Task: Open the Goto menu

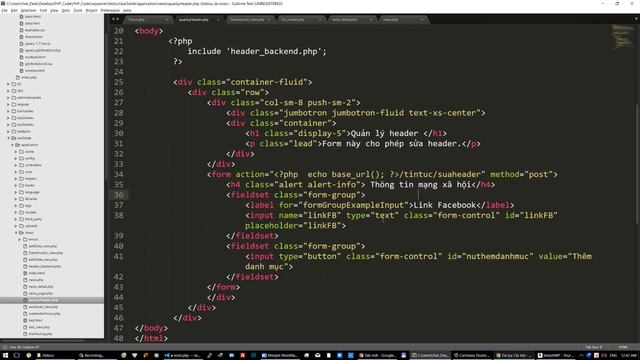Action: point(66,10)
